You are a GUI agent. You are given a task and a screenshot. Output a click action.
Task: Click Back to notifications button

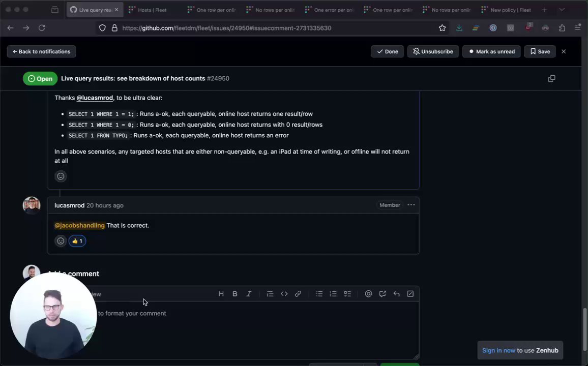coord(41,52)
